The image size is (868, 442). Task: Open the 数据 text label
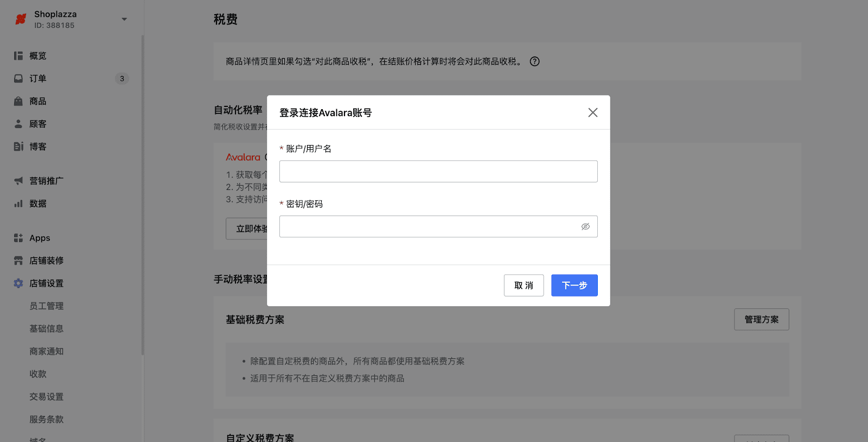click(x=38, y=204)
